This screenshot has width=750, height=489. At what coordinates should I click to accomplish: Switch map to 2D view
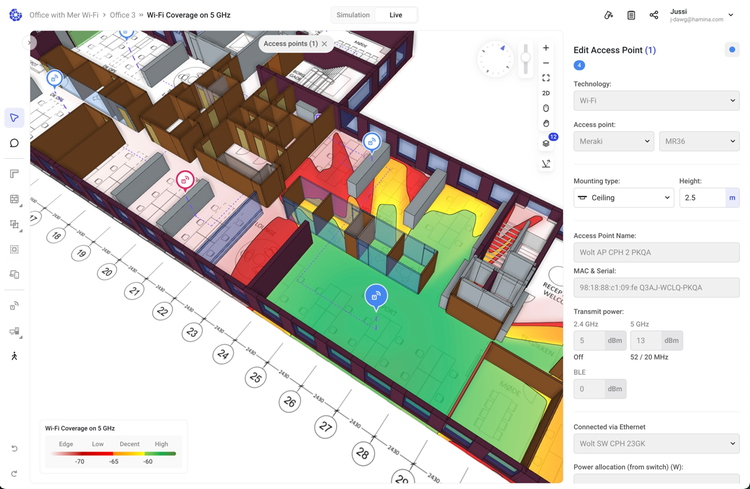(x=546, y=92)
